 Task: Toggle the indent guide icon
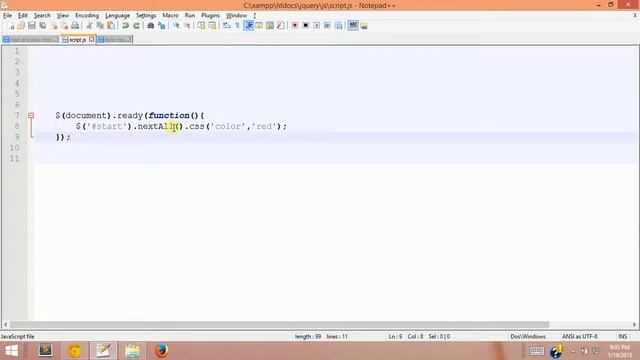[248, 26]
